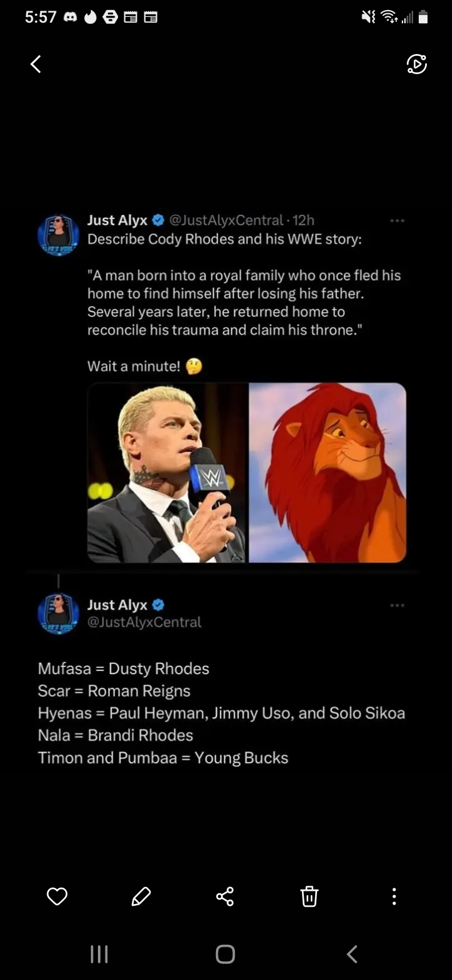The image size is (452, 980).
Task: Open the first tweet's three-dot menu
Action: point(397,220)
